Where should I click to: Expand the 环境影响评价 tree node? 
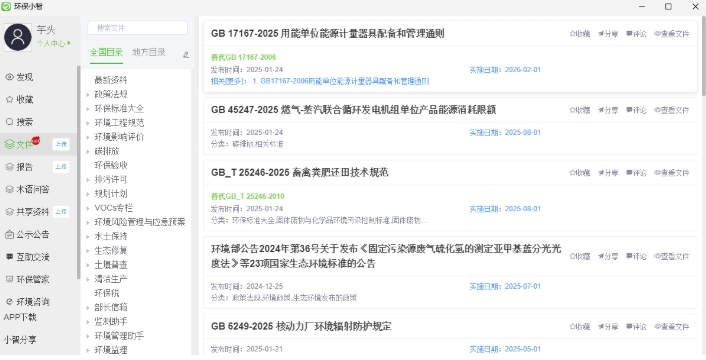(x=88, y=137)
